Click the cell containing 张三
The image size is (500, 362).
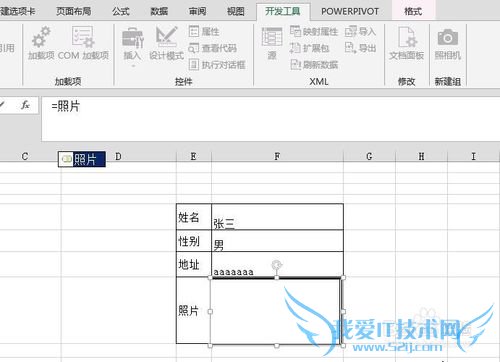[x=277, y=217]
